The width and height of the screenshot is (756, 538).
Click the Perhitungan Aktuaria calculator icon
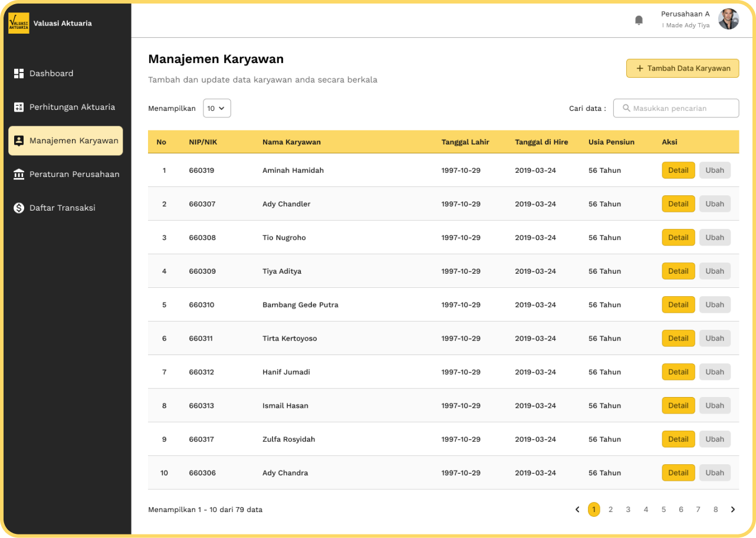(x=19, y=107)
